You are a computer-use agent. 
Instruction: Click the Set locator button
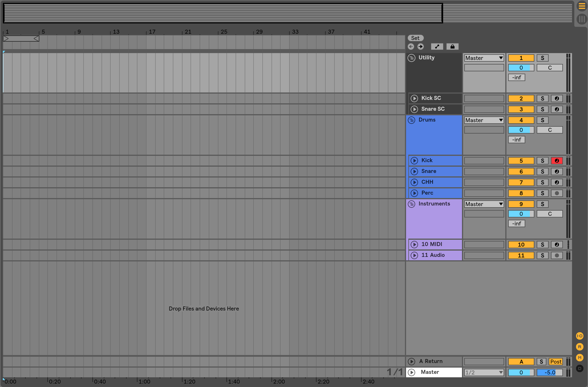pos(415,38)
